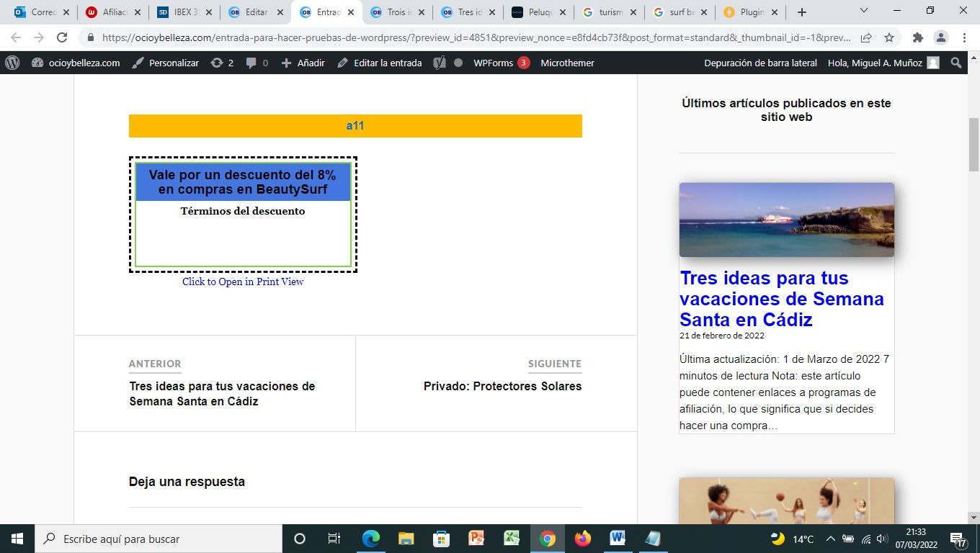The height and width of the screenshot is (553, 980).
Task: Open the sports women article thumbnail
Action: (x=786, y=501)
